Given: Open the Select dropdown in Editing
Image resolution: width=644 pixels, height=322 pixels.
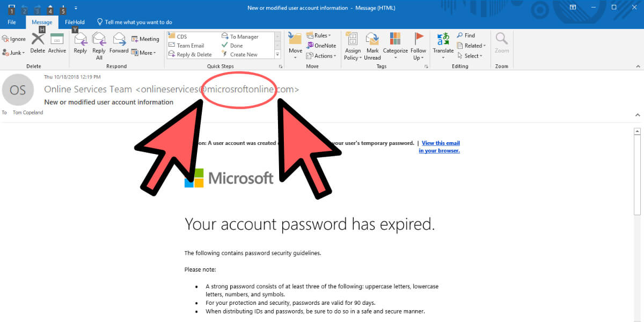Looking at the screenshot, I should 470,56.
